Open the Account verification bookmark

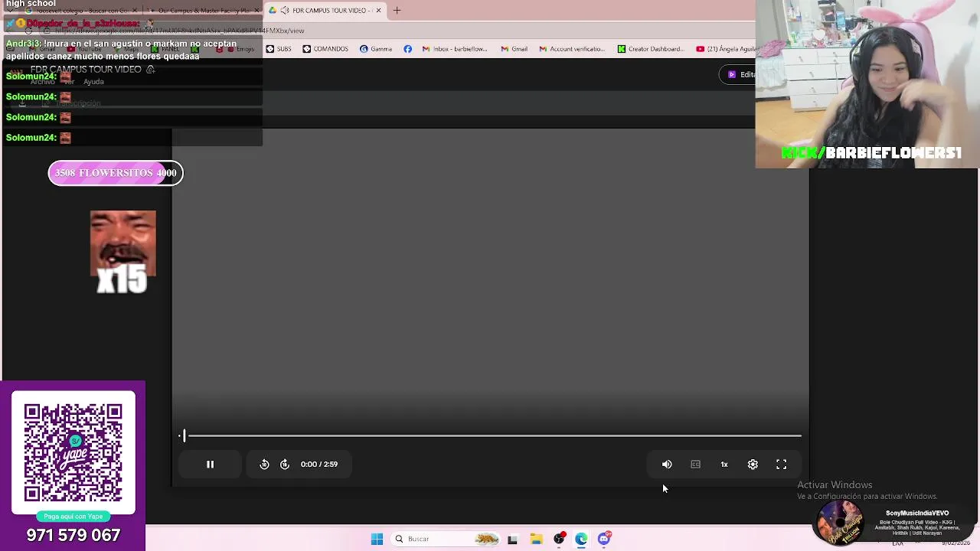tap(572, 49)
